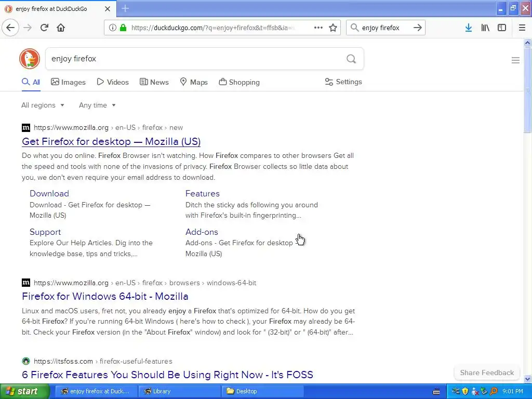Click the magnifier icon in the system tray
The height and width of the screenshot is (399, 532).
[x=494, y=391]
